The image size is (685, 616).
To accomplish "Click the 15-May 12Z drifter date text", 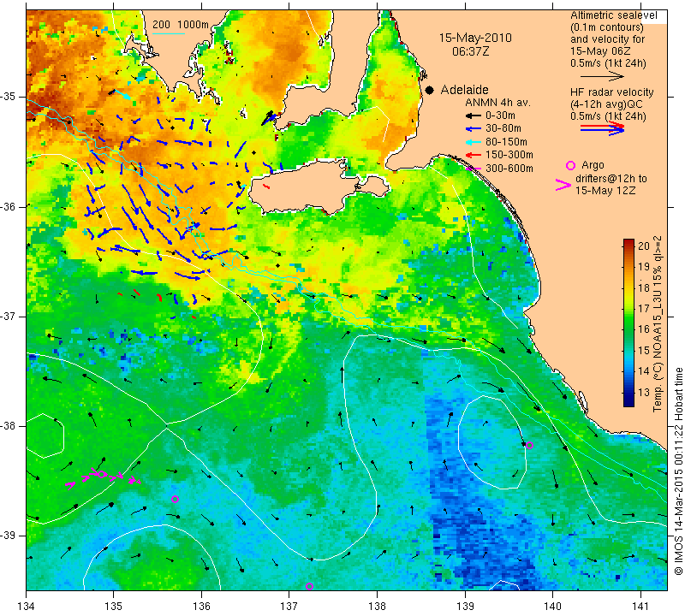I will click(x=605, y=191).
